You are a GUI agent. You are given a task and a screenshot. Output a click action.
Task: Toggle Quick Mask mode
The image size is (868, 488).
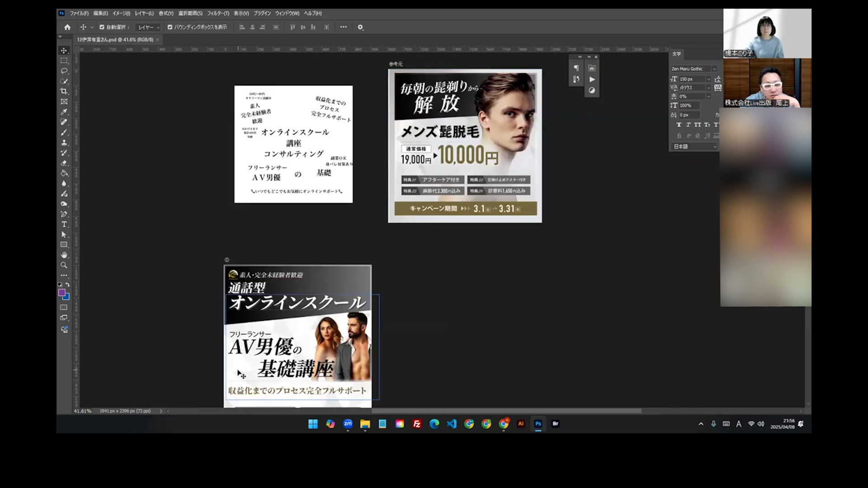(x=64, y=307)
